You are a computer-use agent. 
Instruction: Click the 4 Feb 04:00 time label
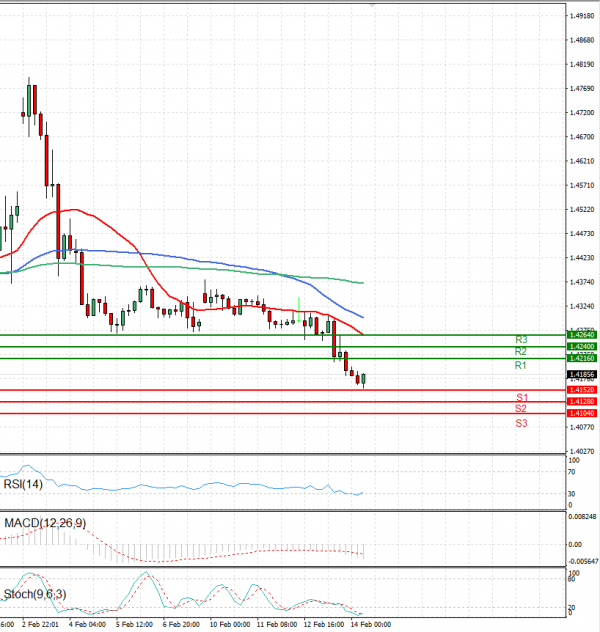87,624
